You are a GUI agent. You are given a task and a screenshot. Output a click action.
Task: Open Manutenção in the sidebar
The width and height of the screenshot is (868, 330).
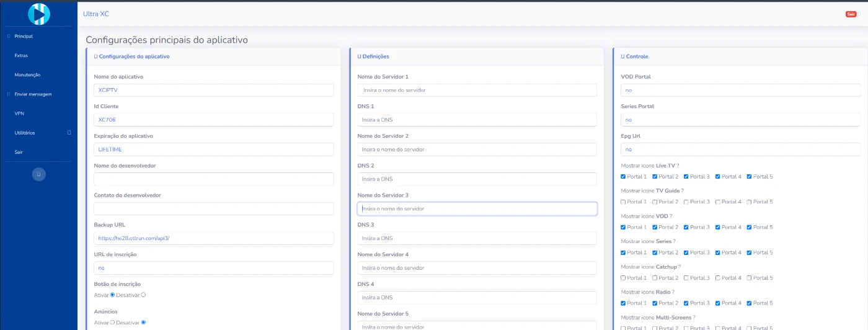point(27,75)
